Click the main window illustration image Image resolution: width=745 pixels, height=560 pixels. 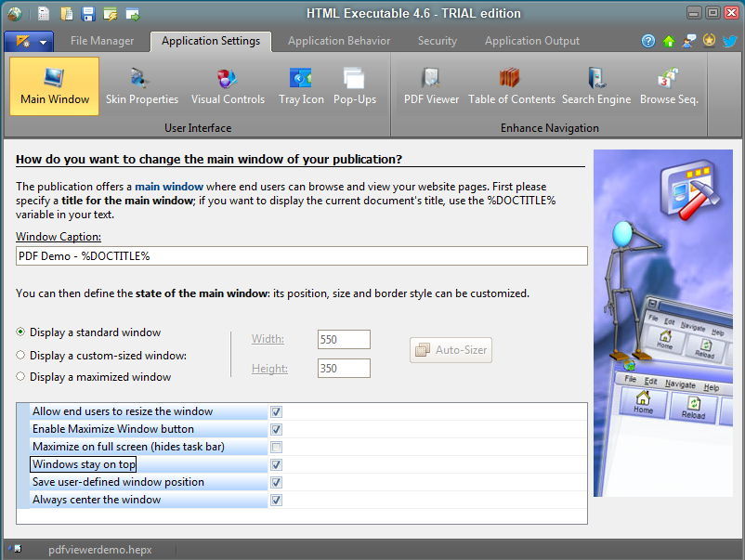click(x=663, y=323)
